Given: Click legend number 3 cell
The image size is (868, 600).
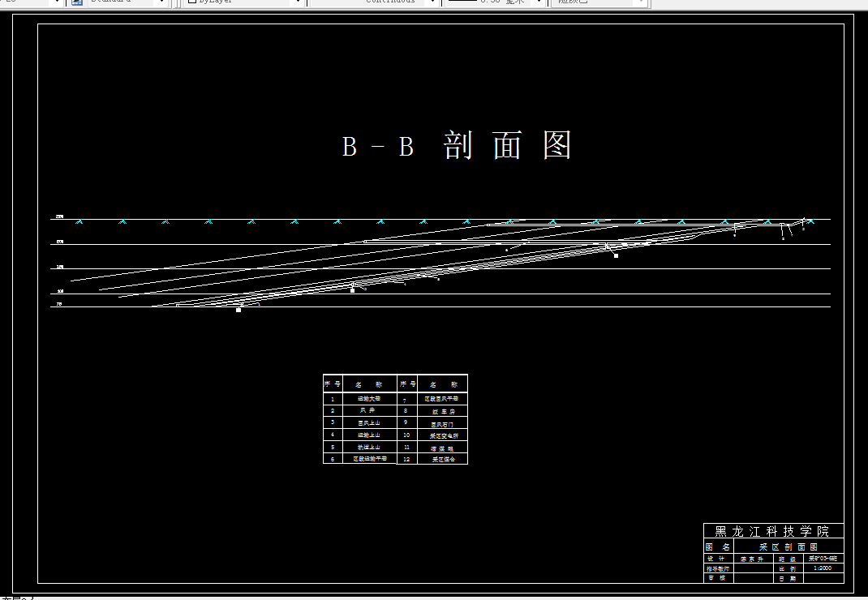Looking at the screenshot, I should tap(333, 422).
